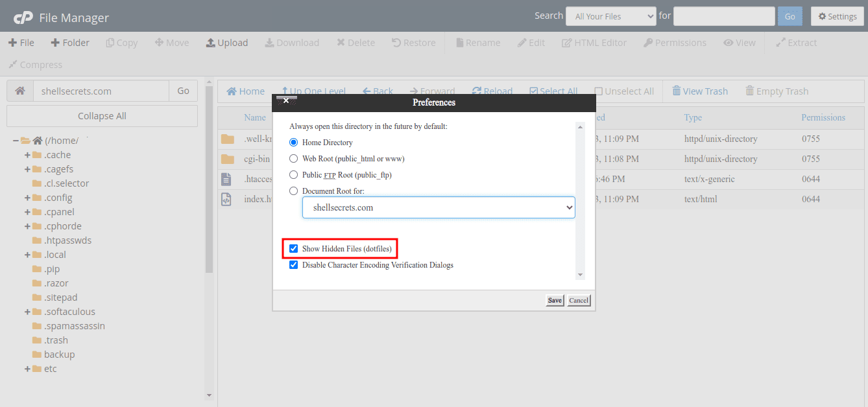The width and height of the screenshot is (868, 407).
Task: Choose Public FTP Root radio option
Action: [294, 175]
